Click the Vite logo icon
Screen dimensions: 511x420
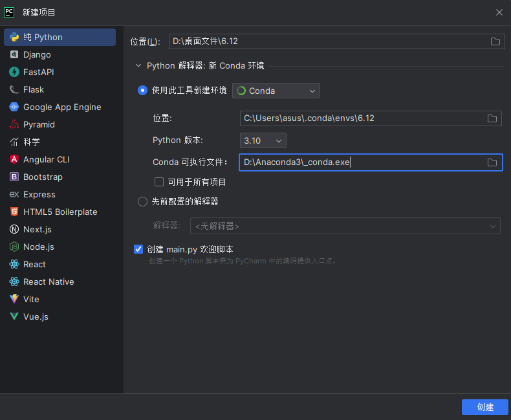pyautogui.click(x=14, y=299)
